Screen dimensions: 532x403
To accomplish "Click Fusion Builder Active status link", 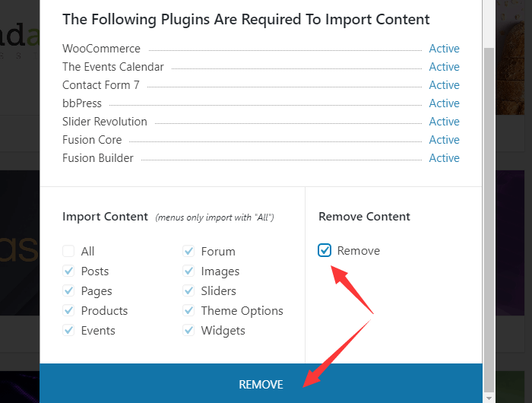I will (444, 158).
